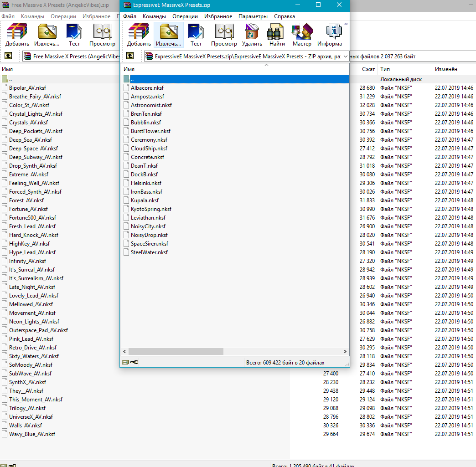This screenshot has width=476, height=467.
Task: Select Amposta.nksf file
Action: (147, 97)
